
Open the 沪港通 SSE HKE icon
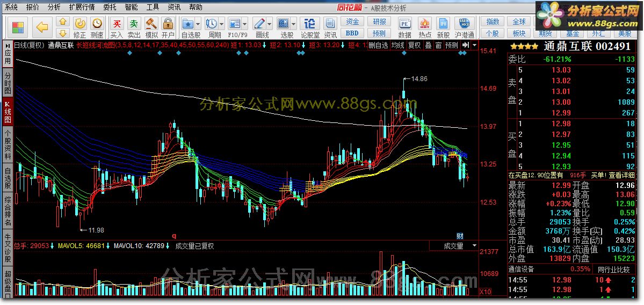coord(465,27)
